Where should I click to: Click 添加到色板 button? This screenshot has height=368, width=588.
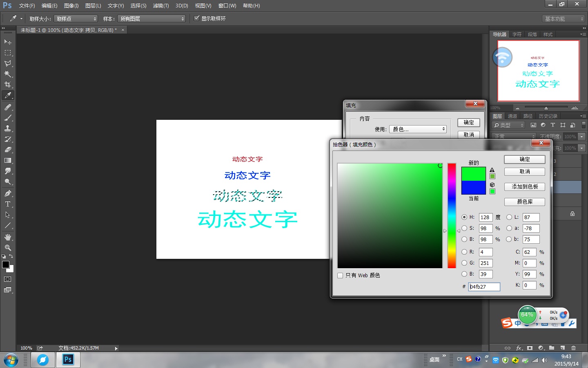click(524, 186)
